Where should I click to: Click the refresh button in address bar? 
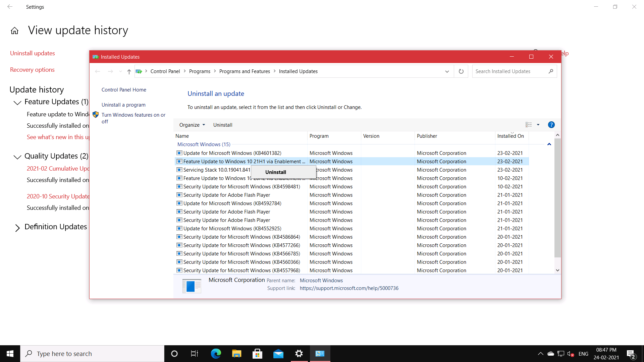tap(461, 71)
